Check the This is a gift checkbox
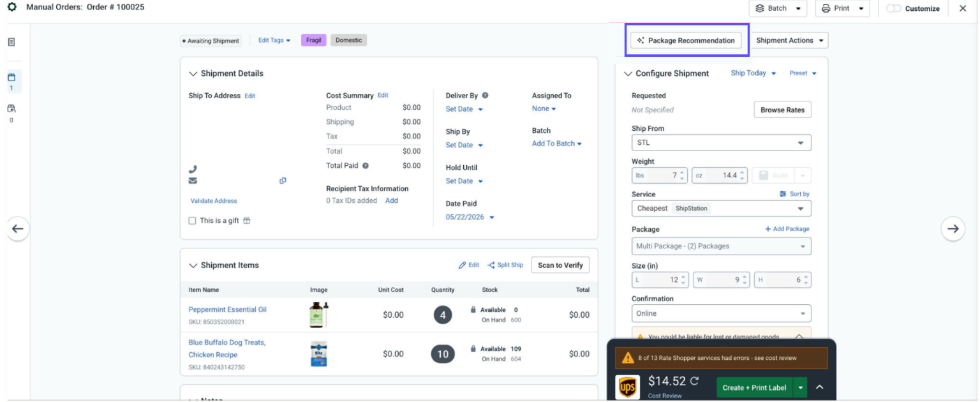The width and height of the screenshot is (980, 402). (192, 221)
